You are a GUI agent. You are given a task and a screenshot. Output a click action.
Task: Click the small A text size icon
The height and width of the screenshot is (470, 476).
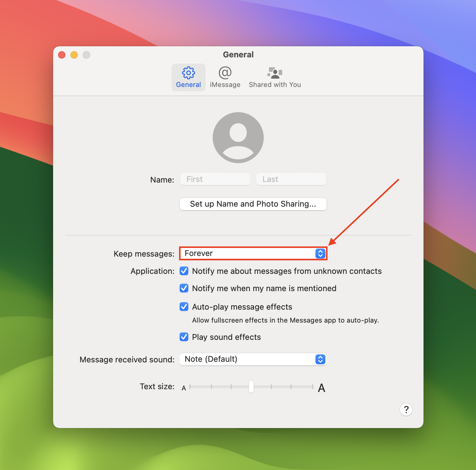tap(184, 388)
